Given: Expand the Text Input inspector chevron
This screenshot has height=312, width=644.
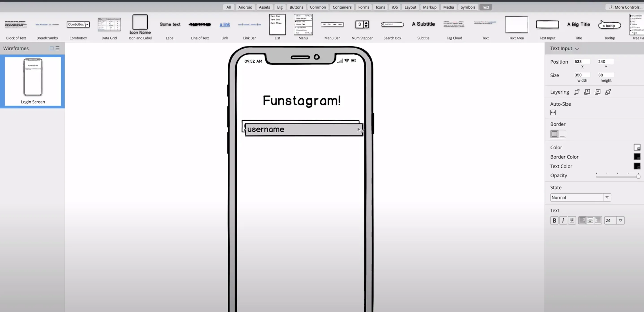Looking at the screenshot, I should point(577,49).
